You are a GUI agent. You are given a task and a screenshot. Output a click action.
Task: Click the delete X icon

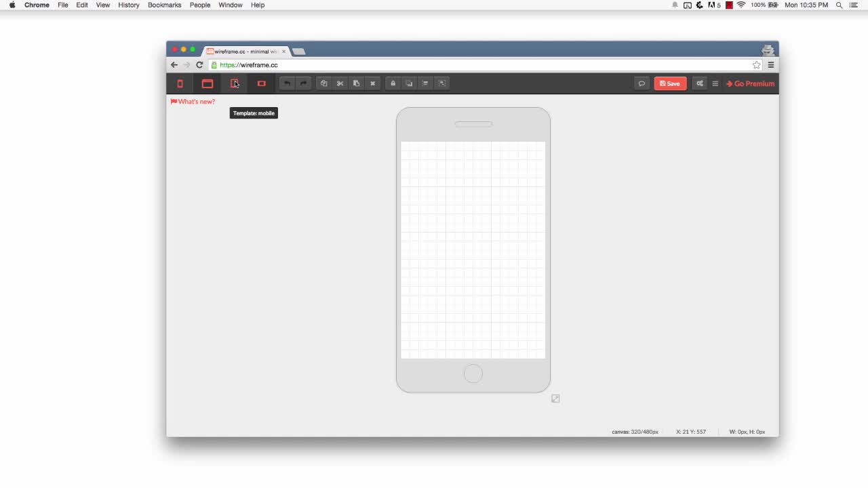coord(373,83)
